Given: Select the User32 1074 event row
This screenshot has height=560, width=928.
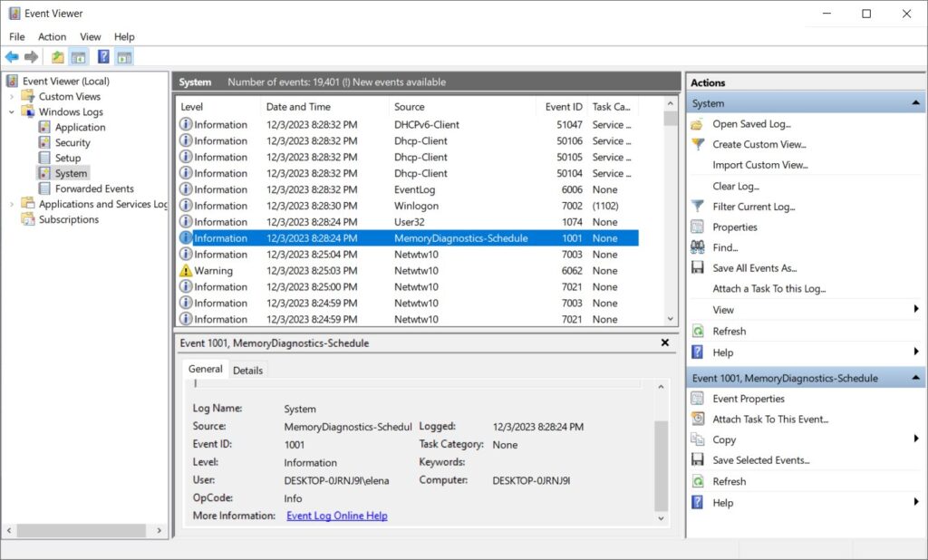Looking at the screenshot, I should point(408,222).
